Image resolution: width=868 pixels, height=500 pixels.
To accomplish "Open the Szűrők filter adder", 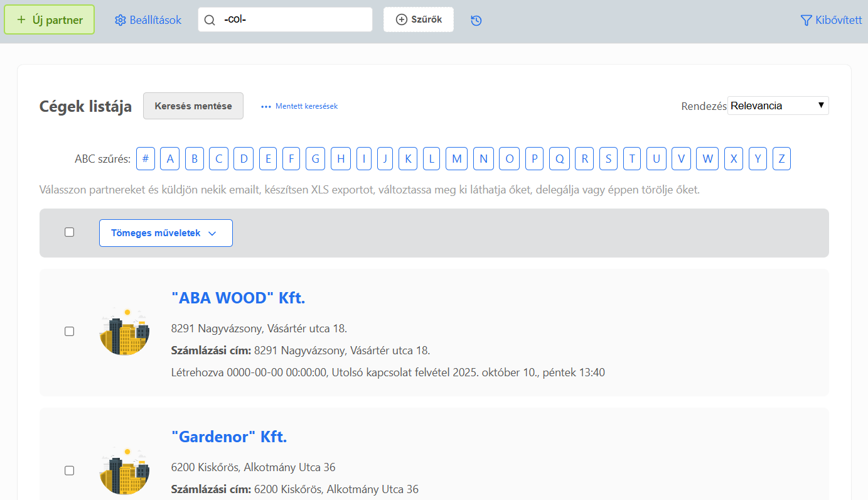I will point(419,19).
